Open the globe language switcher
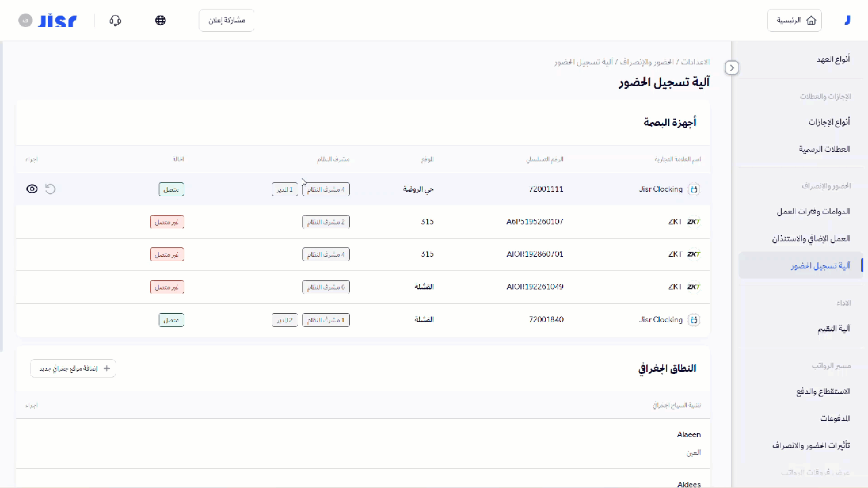 pyautogui.click(x=161, y=20)
